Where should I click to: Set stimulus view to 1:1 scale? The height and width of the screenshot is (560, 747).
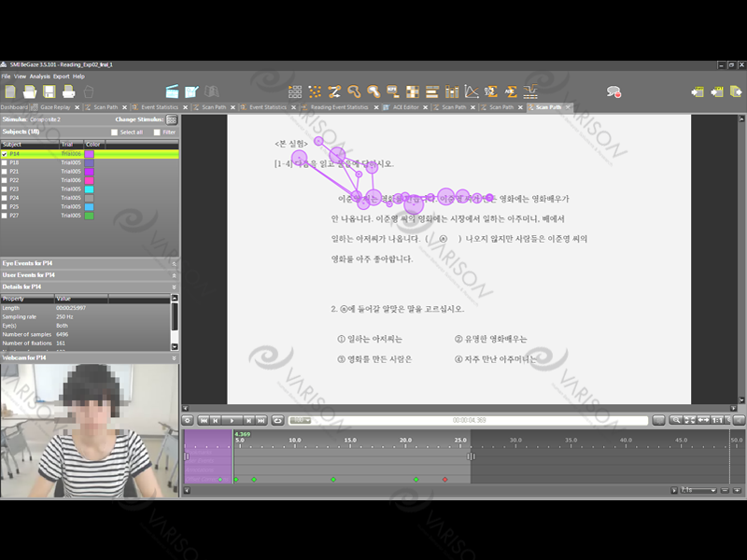(717, 420)
